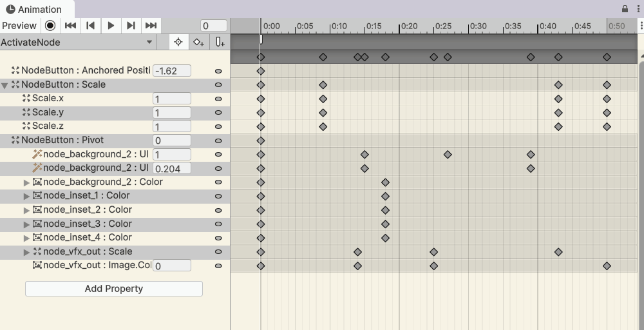Viewport: 644px width, 330px height.
Task: Expand node_inset_4 : Color property
Action: [x=26, y=238]
